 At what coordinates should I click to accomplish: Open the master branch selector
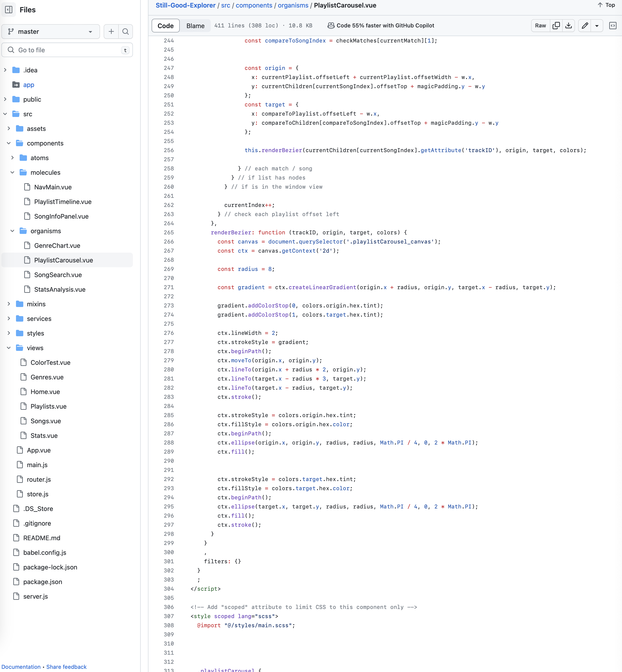point(51,31)
